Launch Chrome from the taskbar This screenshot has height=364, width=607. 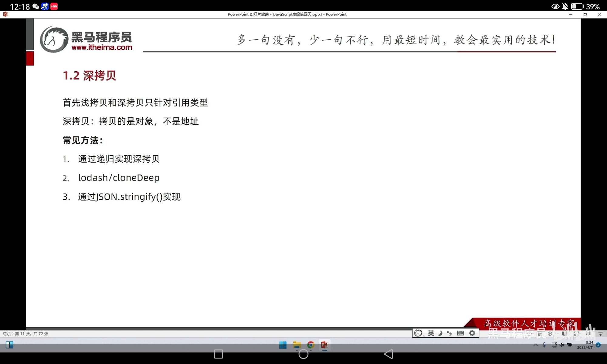[x=310, y=345]
